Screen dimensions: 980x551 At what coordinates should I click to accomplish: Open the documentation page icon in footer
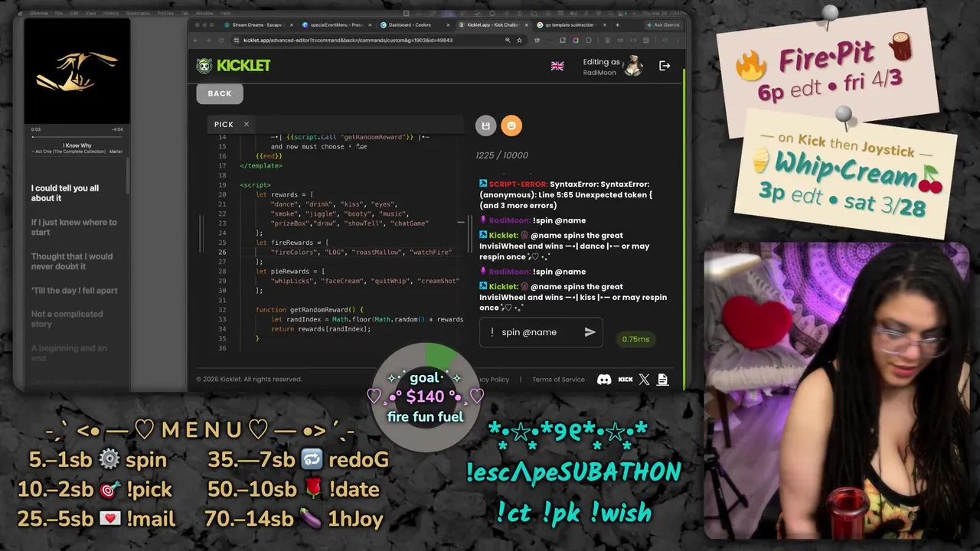coord(663,380)
